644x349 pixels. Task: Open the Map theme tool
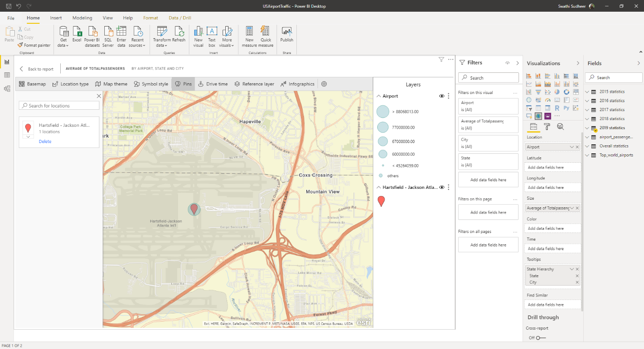(111, 84)
